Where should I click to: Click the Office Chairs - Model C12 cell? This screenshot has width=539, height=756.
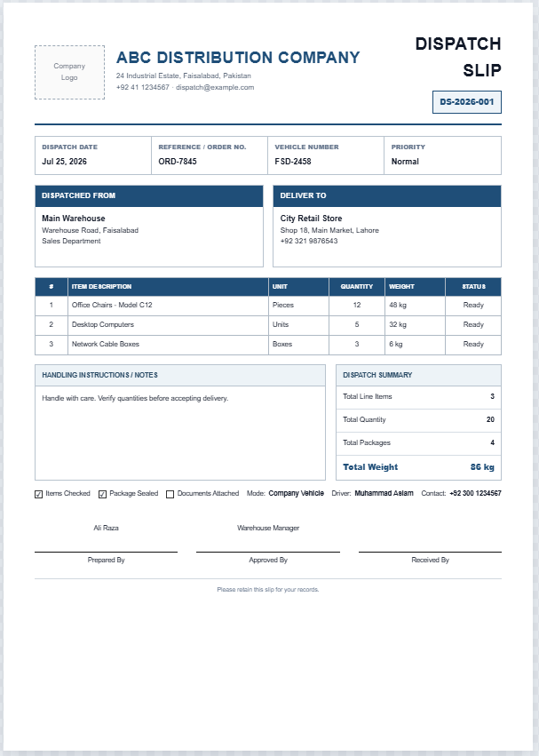point(168,306)
